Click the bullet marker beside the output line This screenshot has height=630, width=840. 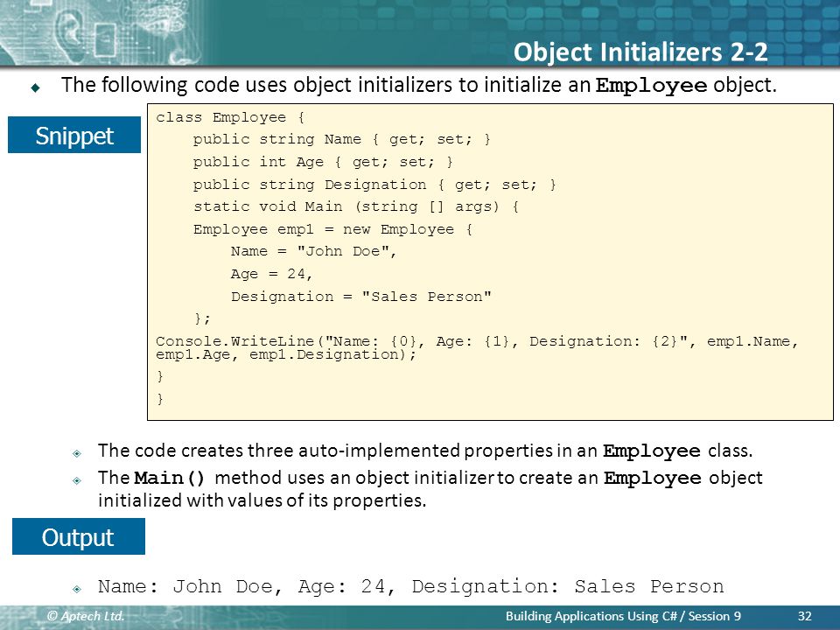point(77,589)
